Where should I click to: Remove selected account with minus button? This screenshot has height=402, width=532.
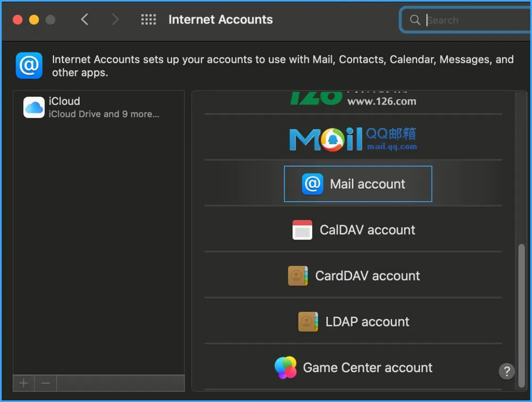pos(45,383)
